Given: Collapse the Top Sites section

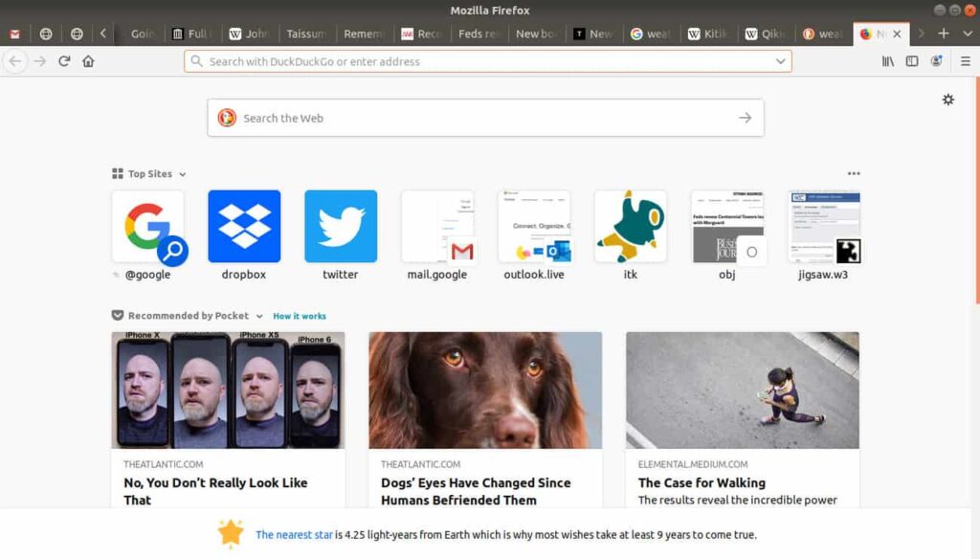Looking at the screenshot, I should [x=183, y=174].
